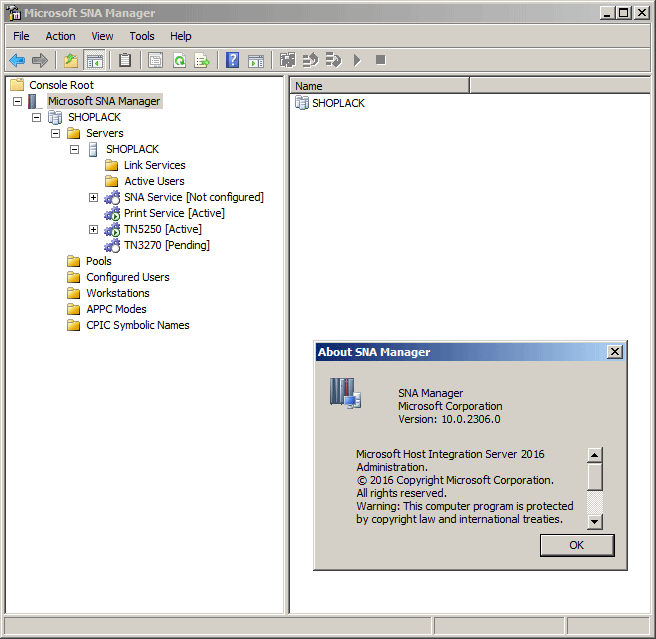The height and width of the screenshot is (639, 656).
Task: Click the About dialog scrollbar thumb
Action: tap(594, 476)
